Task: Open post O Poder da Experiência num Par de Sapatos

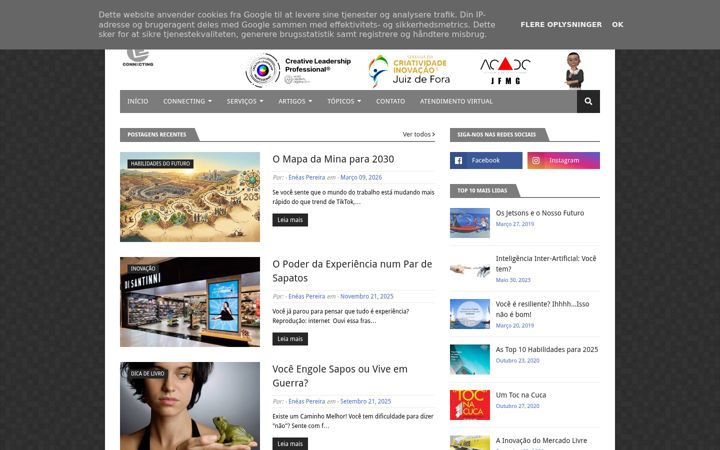Action: pos(353,271)
